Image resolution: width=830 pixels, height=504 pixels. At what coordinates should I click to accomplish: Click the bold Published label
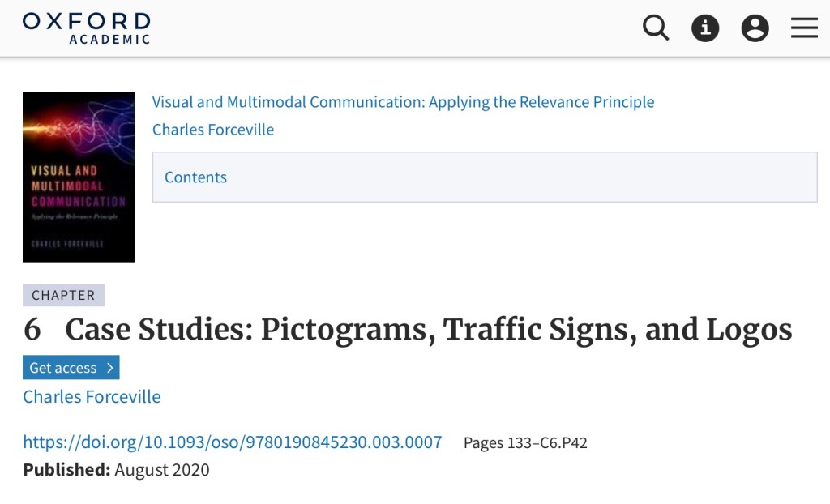point(66,470)
